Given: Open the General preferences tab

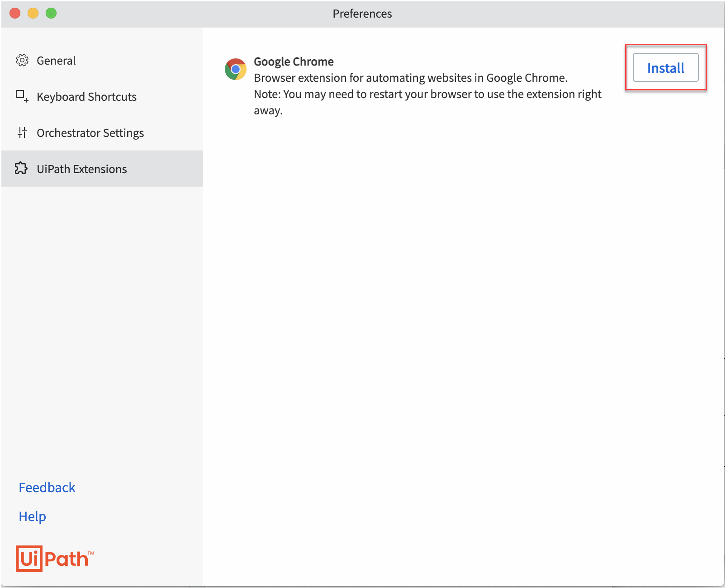Looking at the screenshot, I should (x=56, y=61).
